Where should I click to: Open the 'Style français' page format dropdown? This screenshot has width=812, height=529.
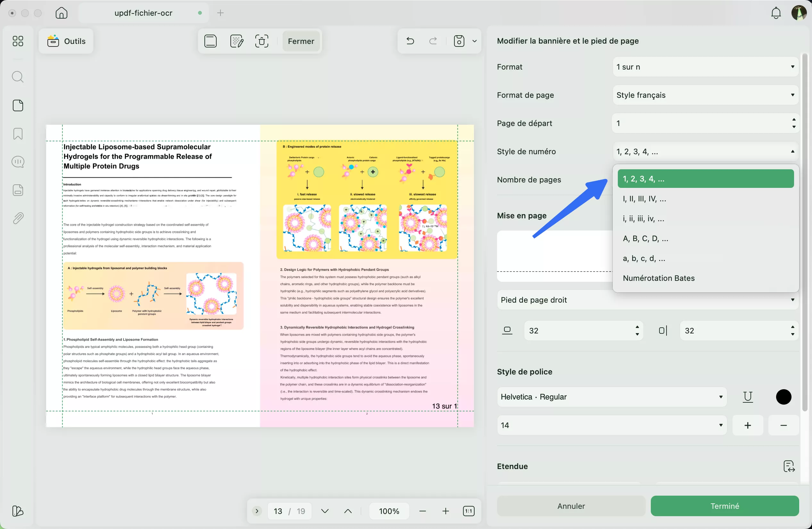pos(705,95)
